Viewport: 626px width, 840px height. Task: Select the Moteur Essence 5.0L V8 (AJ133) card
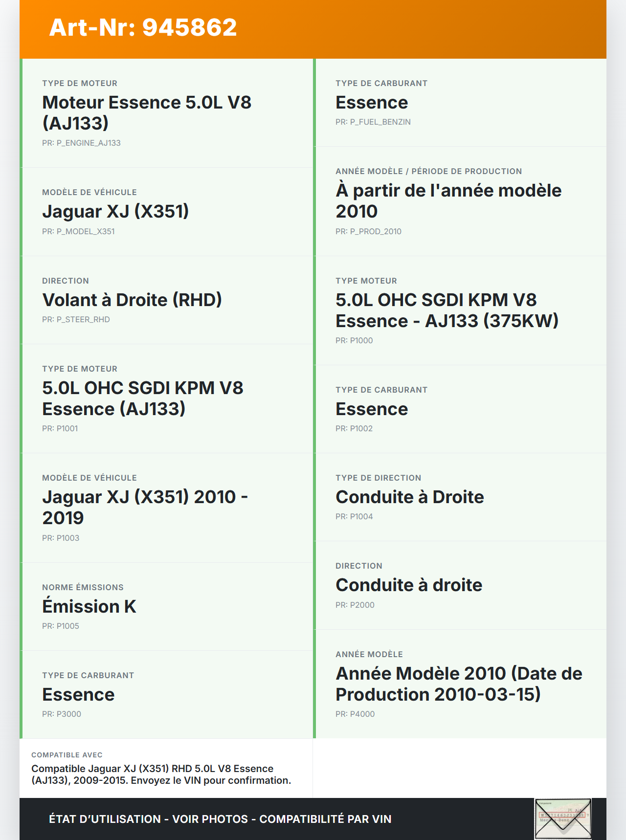[x=166, y=113]
